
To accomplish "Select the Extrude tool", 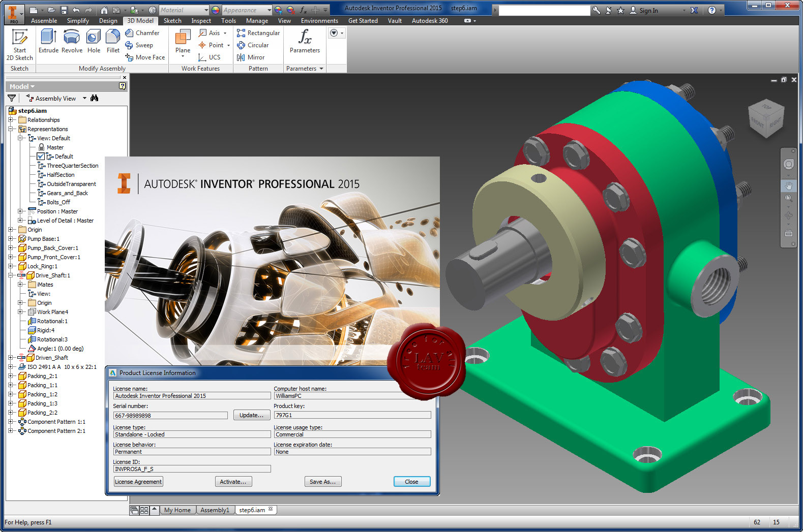I will [x=48, y=41].
